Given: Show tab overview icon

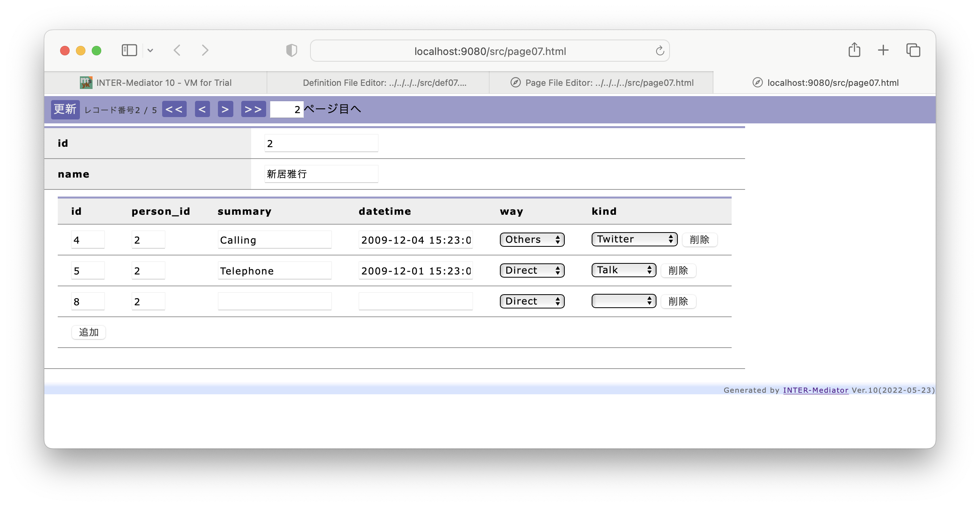Looking at the screenshot, I should point(913,50).
